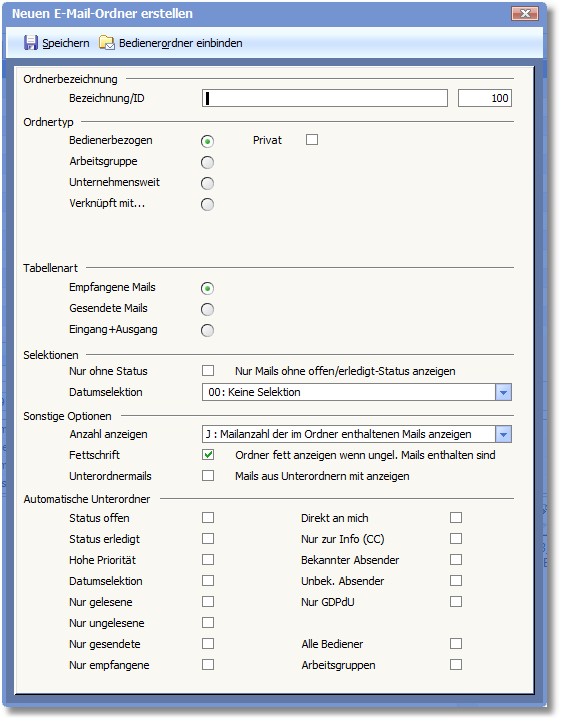Select Empfangene Mails table type
The image size is (561, 721).
[x=207, y=288]
